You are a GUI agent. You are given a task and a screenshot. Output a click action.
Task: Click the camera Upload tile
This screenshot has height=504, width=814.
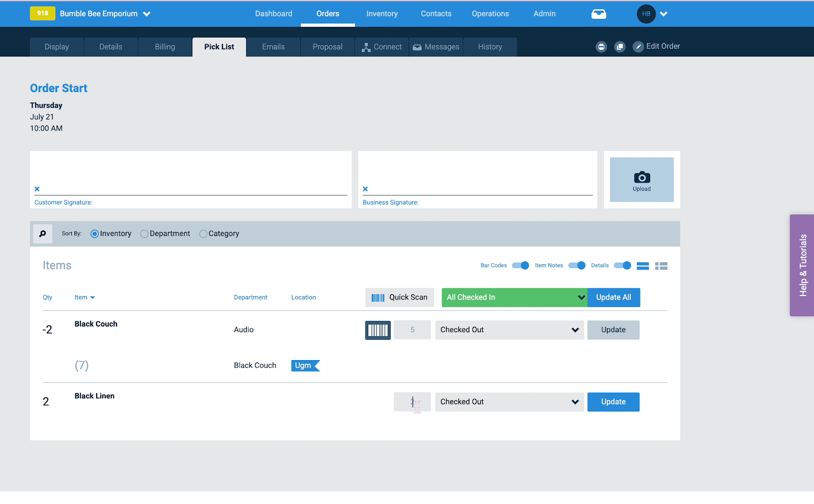[642, 180]
